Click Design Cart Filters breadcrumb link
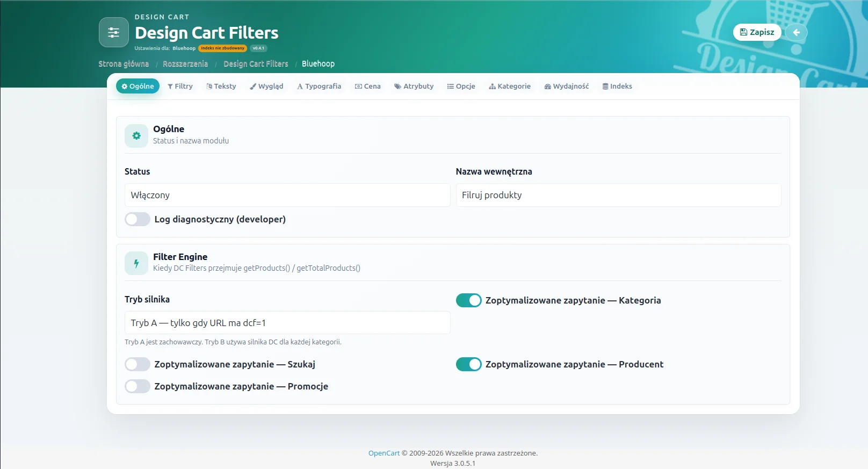 coord(256,64)
